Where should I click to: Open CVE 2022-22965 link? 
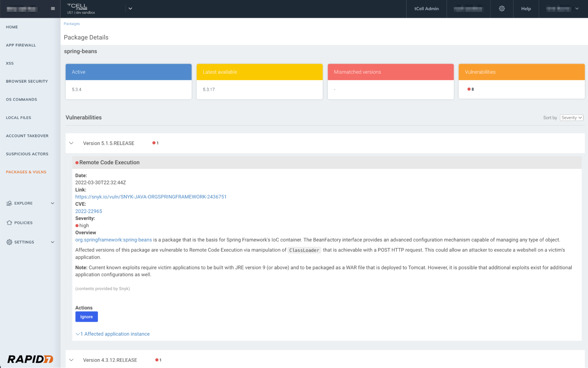pyautogui.click(x=89, y=211)
